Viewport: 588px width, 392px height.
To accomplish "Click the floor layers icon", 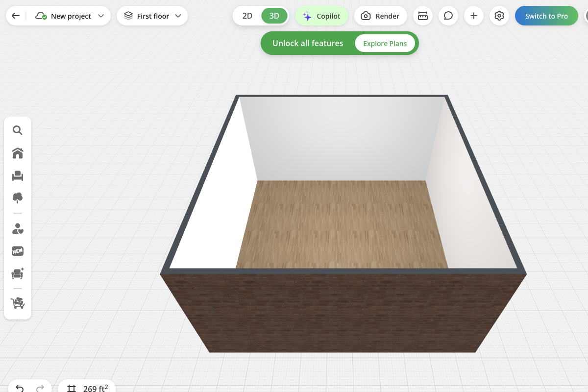I will (x=128, y=16).
